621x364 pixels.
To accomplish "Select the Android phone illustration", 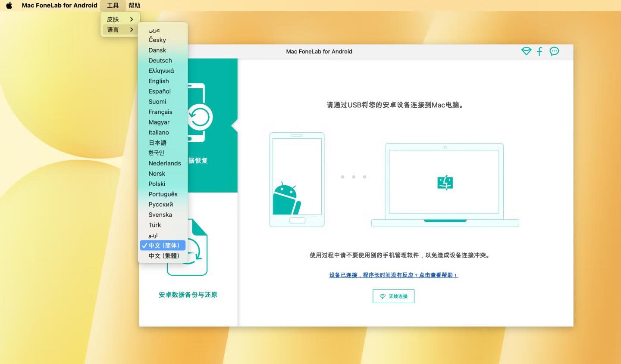I will pyautogui.click(x=297, y=179).
